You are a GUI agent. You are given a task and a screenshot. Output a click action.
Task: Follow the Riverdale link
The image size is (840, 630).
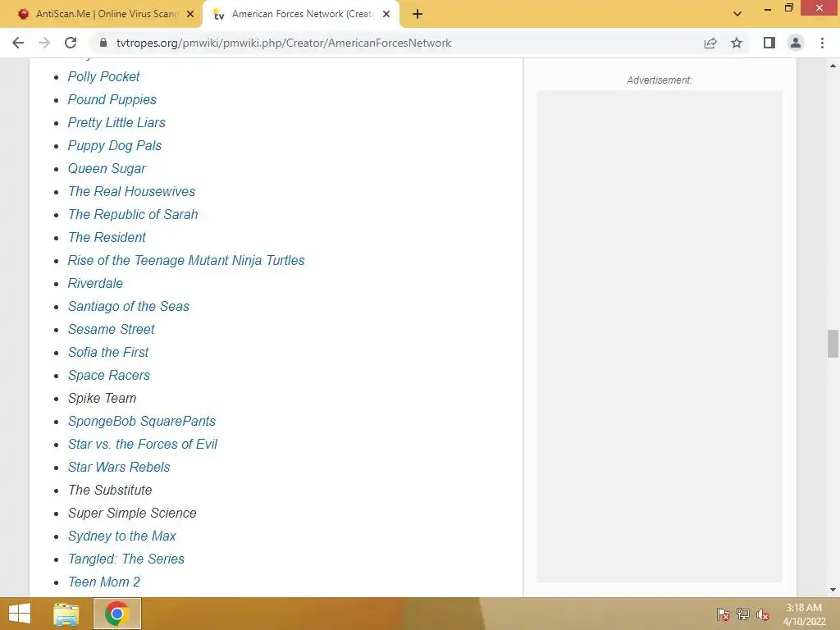point(95,283)
